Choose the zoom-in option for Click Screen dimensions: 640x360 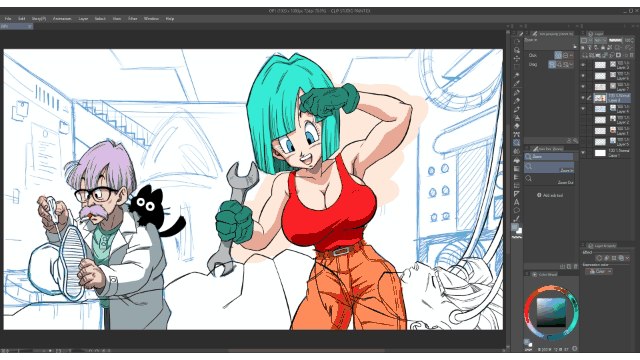tap(558, 55)
